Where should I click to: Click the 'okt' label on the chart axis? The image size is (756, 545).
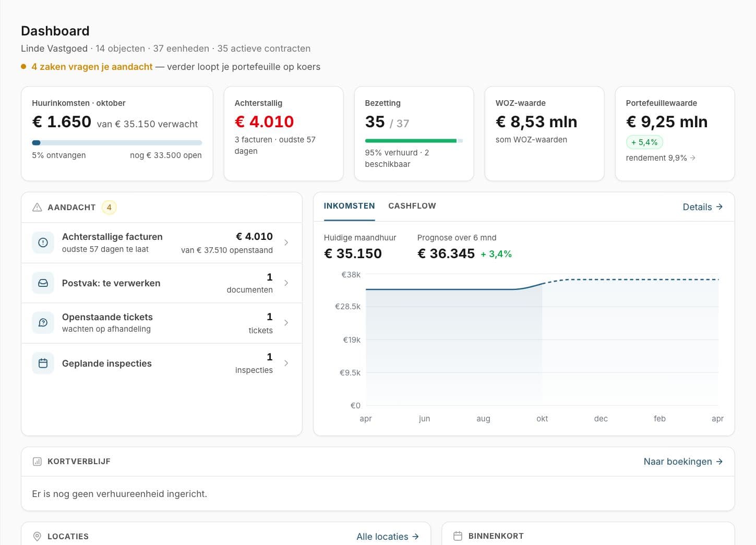tap(542, 419)
